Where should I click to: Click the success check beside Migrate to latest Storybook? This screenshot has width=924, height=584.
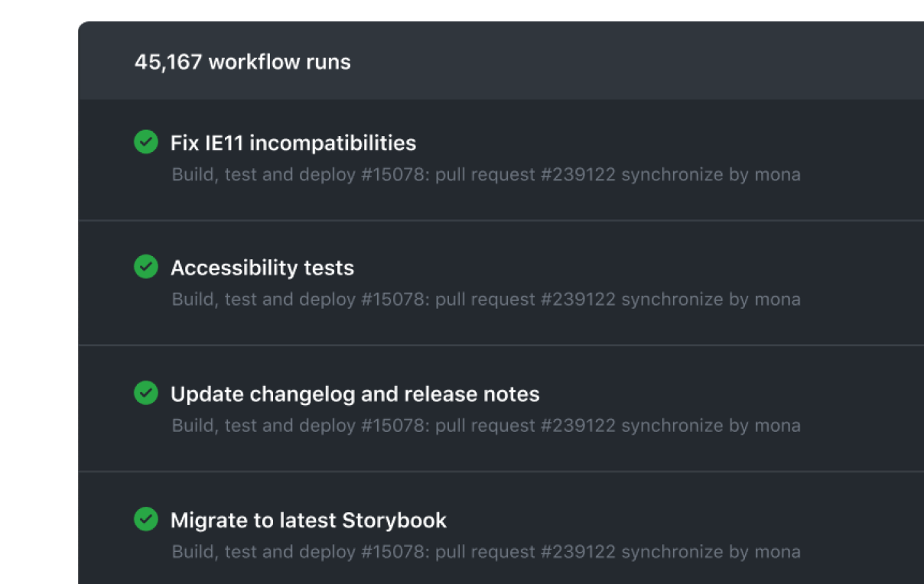click(146, 519)
